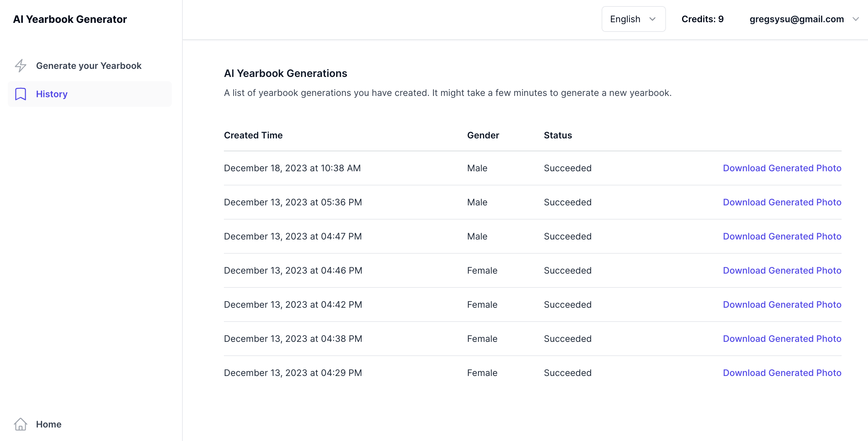The image size is (868, 441).
Task: Download photo from December 13 04:38 PM
Action: click(782, 339)
